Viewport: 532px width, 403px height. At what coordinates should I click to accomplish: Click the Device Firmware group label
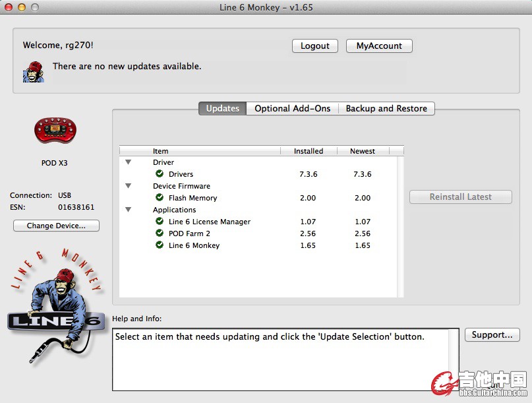[x=181, y=186]
